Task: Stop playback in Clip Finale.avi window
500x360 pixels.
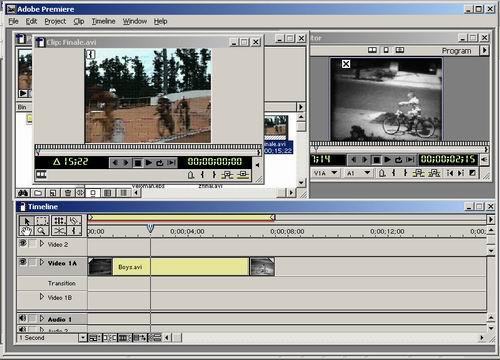Action: tap(137, 163)
